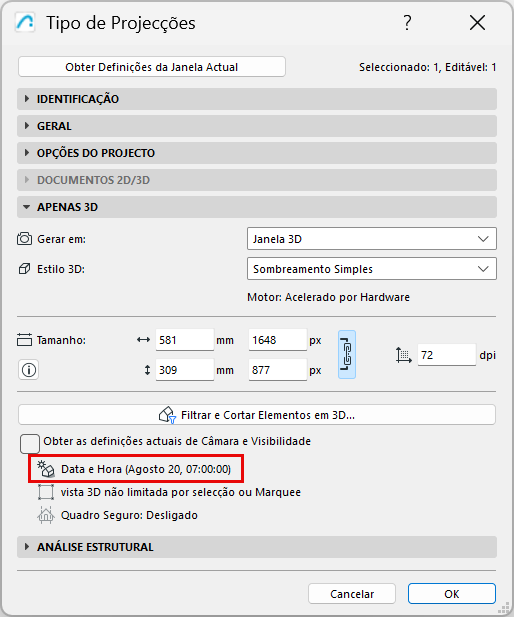Click the width in pixels field showing 1648
514x617 pixels.
(x=277, y=340)
